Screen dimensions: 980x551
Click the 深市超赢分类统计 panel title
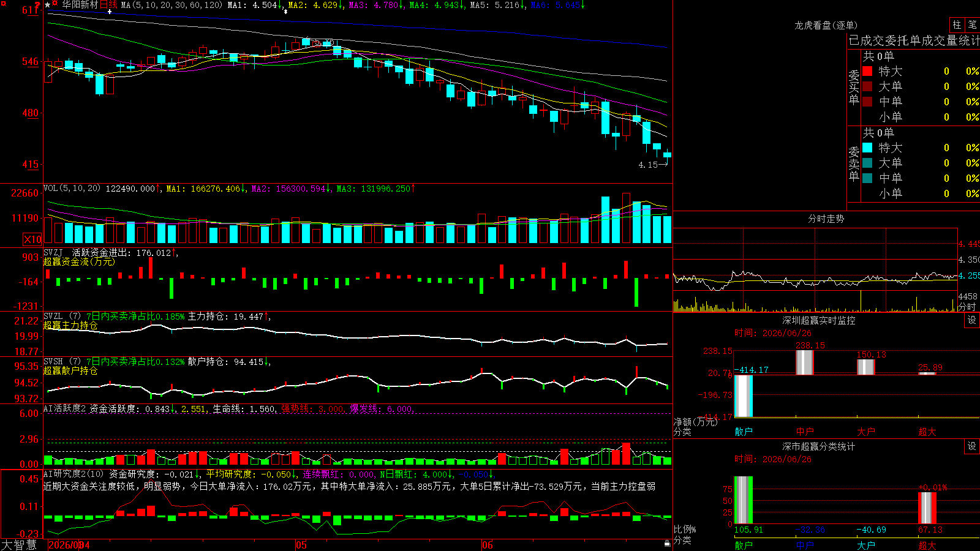818,446
